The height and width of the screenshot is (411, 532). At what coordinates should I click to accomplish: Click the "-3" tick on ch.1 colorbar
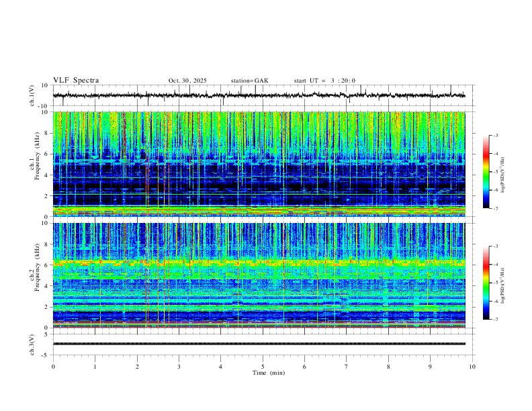click(495, 135)
